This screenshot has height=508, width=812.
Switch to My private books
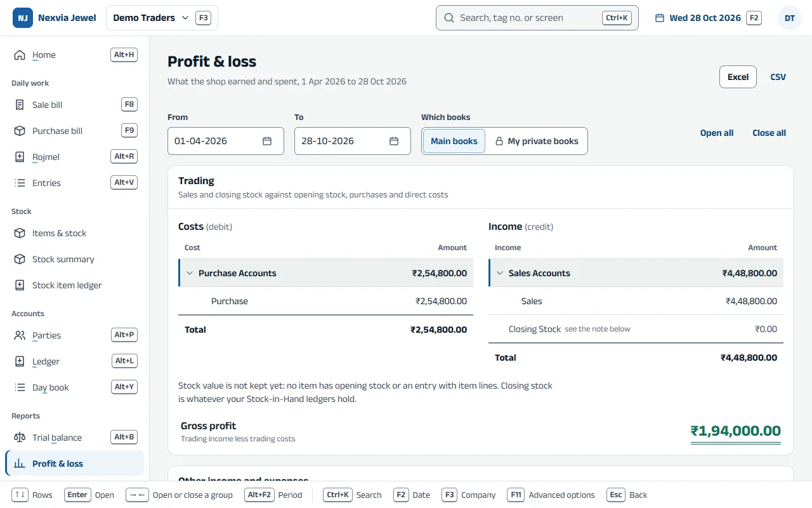[x=537, y=141]
